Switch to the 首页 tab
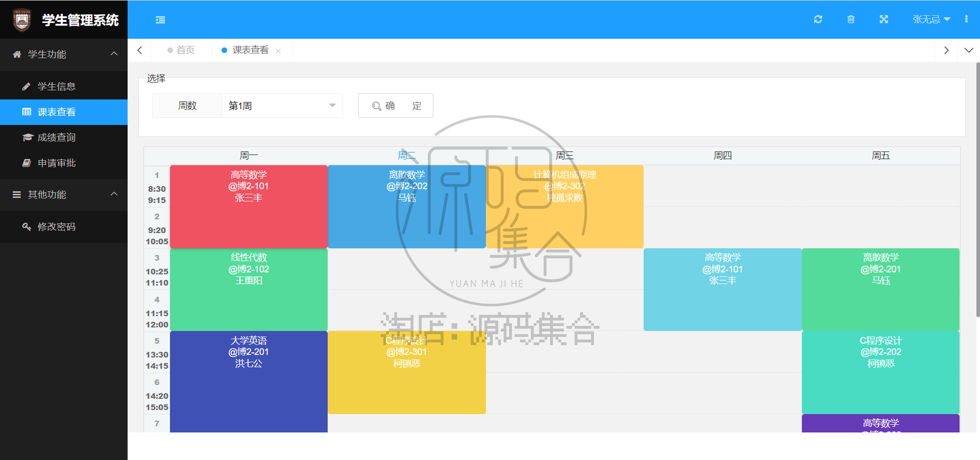This screenshot has width=980, height=460. pyautogui.click(x=181, y=50)
